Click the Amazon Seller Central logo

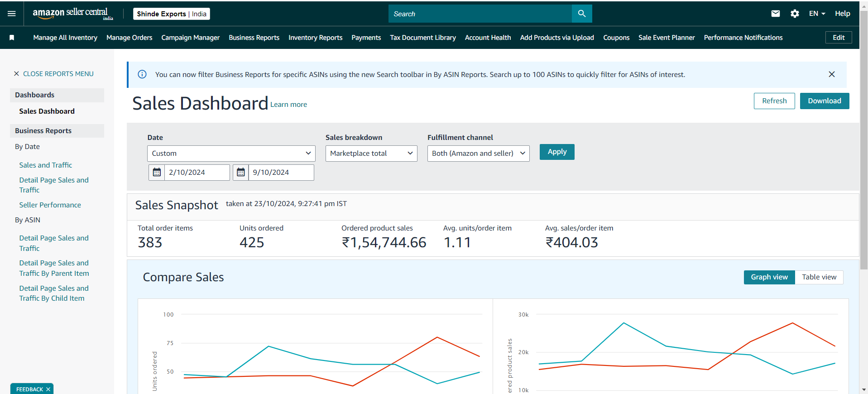(72, 14)
